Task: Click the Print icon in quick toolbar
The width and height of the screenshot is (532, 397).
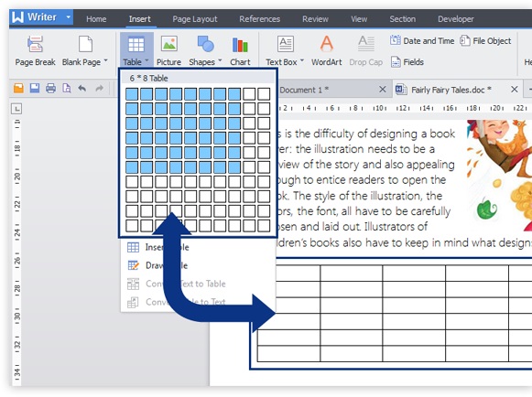Action: (51, 89)
